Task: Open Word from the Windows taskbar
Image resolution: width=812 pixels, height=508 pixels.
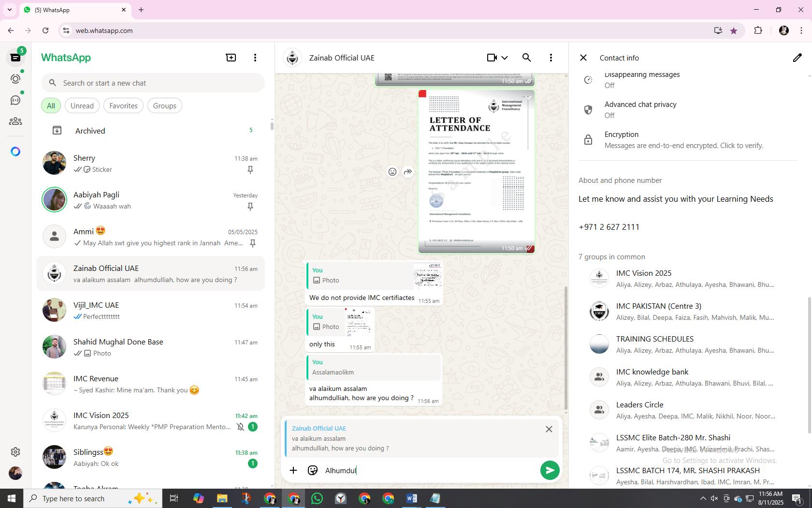Action: coord(412,498)
